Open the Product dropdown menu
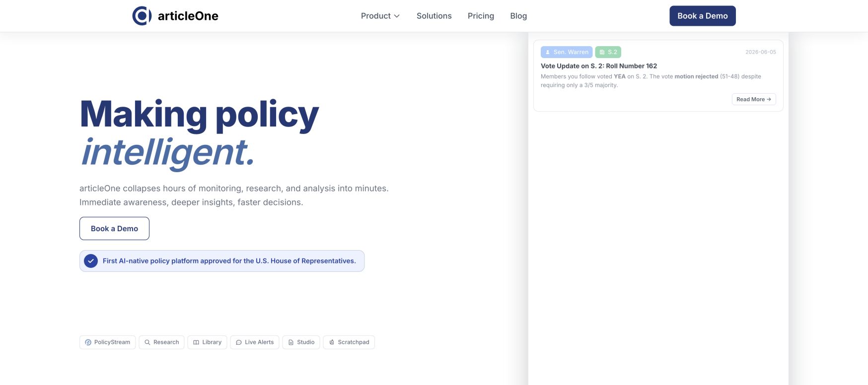 point(380,16)
